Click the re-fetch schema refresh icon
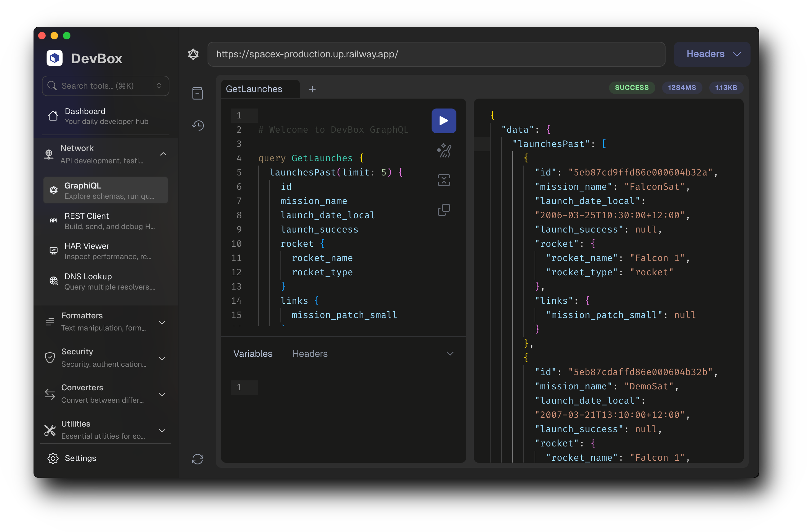The height and width of the screenshot is (532, 807). click(198, 459)
